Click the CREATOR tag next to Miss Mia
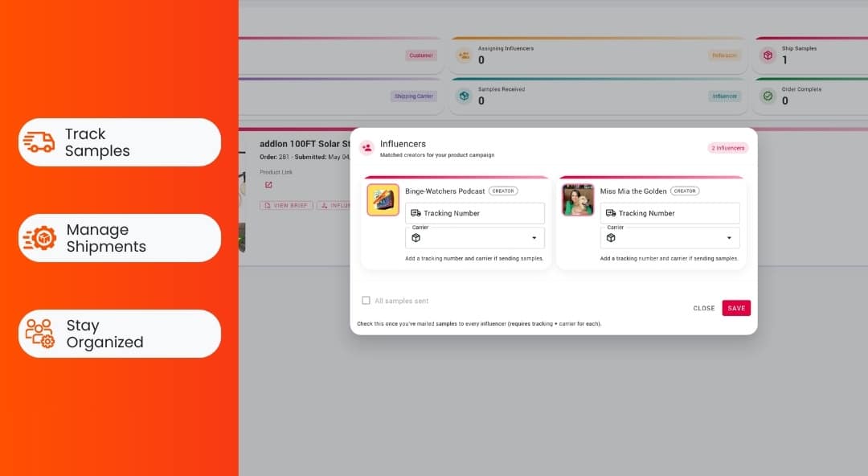The height and width of the screenshot is (476, 868). 685,191
